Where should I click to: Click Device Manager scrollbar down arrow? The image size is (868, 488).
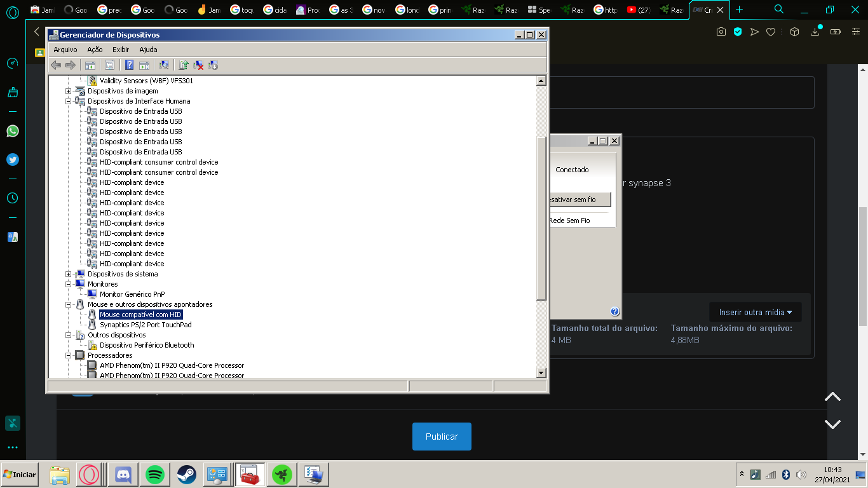pyautogui.click(x=541, y=373)
